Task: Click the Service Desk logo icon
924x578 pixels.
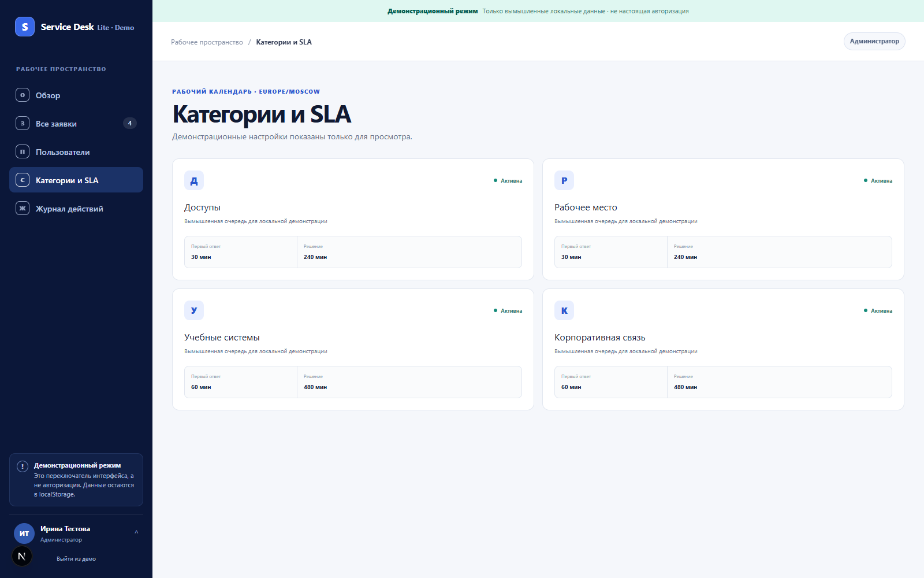Action: pyautogui.click(x=25, y=27)
